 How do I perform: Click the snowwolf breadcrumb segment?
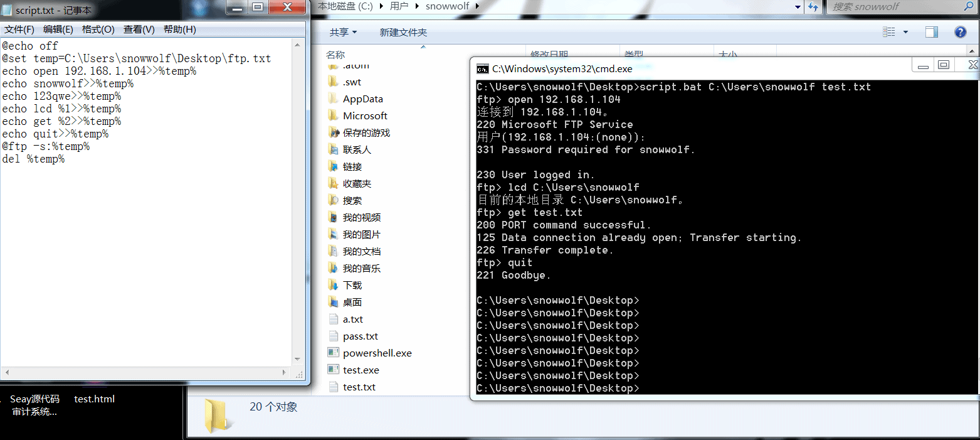pyautogui.click(x=448, y=6)
